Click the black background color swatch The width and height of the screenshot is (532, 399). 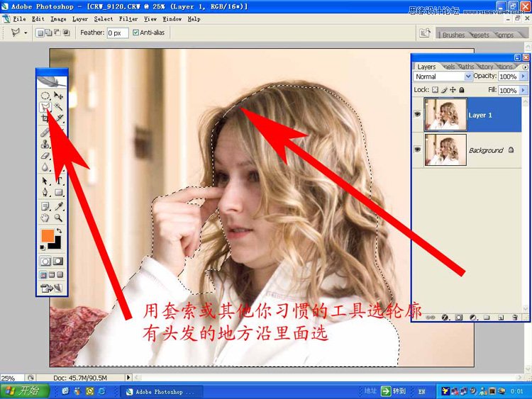pyautogui.click(x=55, y=245)
